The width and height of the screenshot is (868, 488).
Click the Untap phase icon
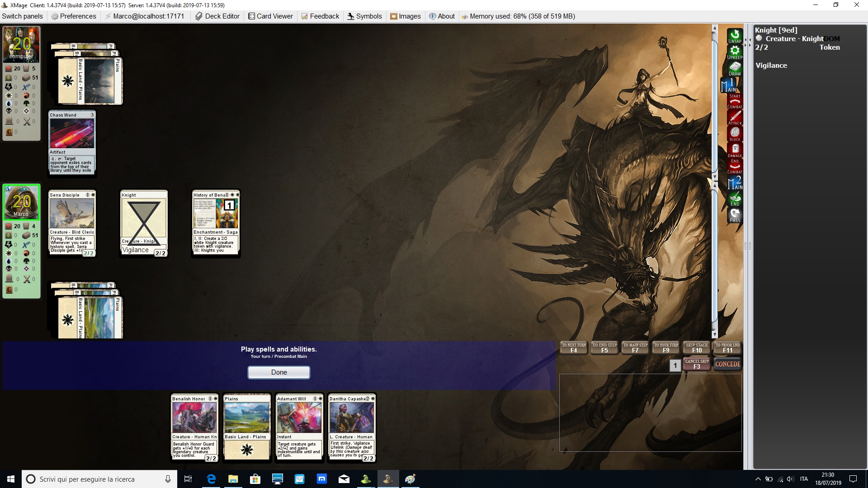coord(735,36)
